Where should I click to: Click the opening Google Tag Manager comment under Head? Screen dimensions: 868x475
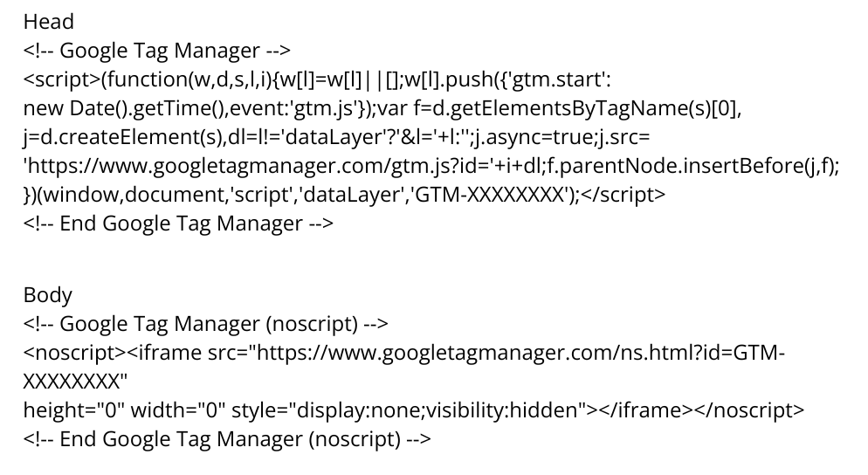(x=157, y=51)
